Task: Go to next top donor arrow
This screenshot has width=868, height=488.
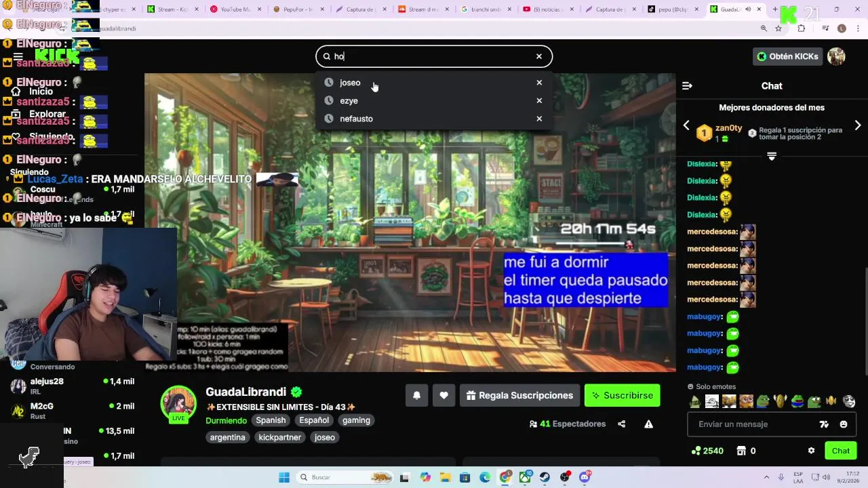Action: (x=858, y=125)
